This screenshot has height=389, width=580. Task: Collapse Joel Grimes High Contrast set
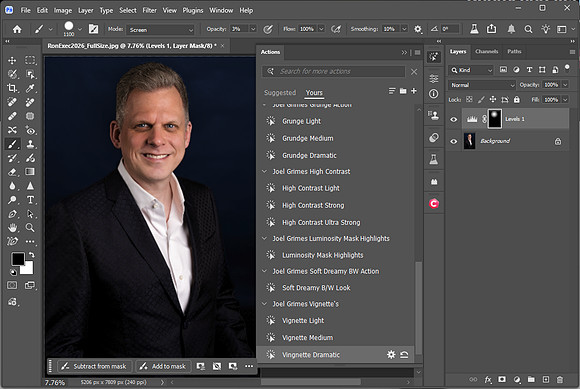[x=264, y=172]
